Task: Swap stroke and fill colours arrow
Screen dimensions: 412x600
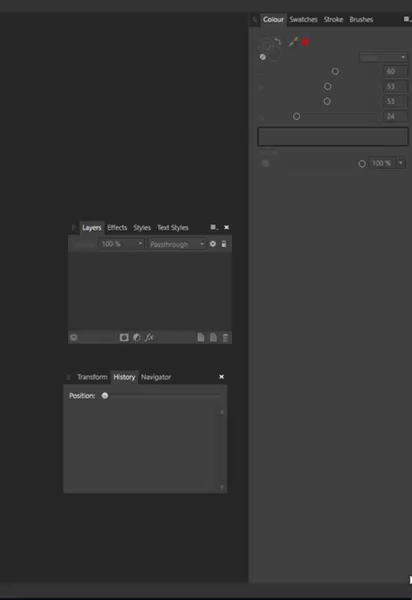Action: 278,41
